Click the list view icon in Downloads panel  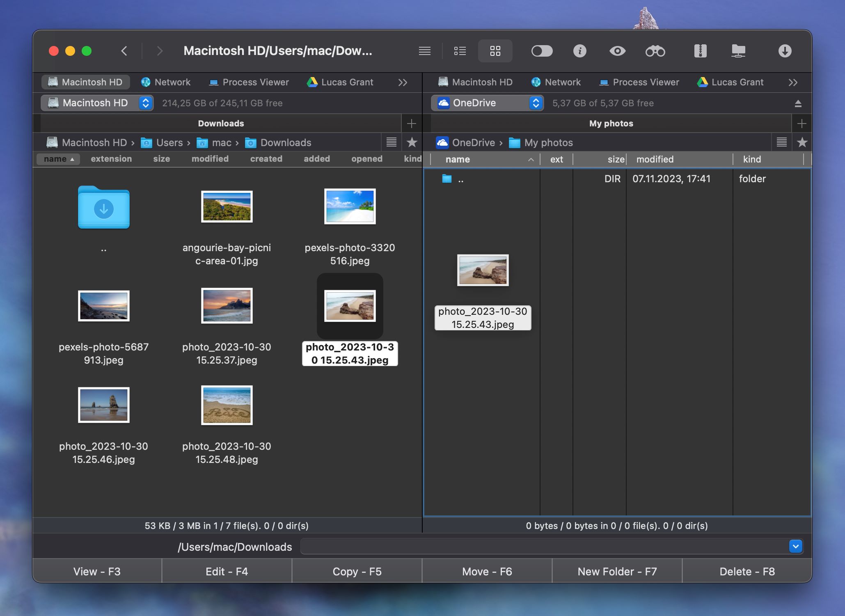pos(391,142)
